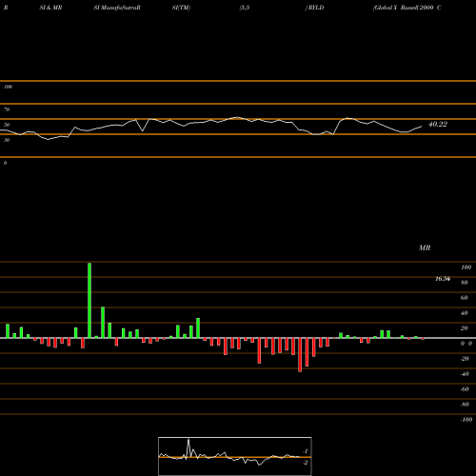Image resolution: width=476 pixels, height=476 pixels.
Task: Click the '(5,5' parameter text in header
Action: 245,8
